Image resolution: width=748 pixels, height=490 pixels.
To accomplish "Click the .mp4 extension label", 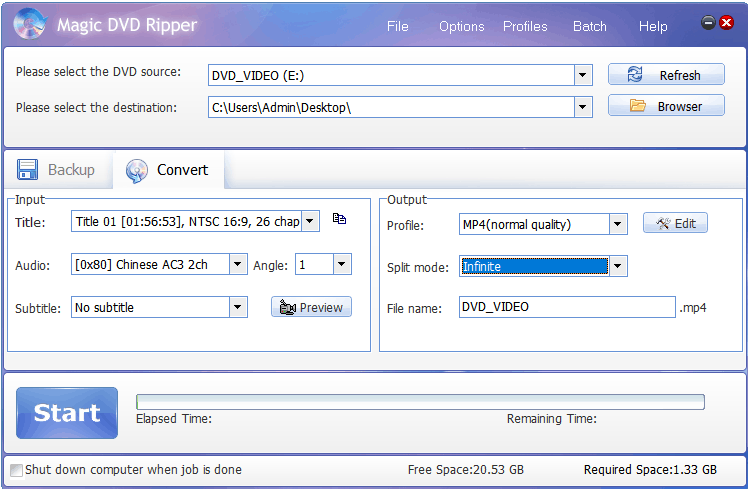I will click(693, 308).
